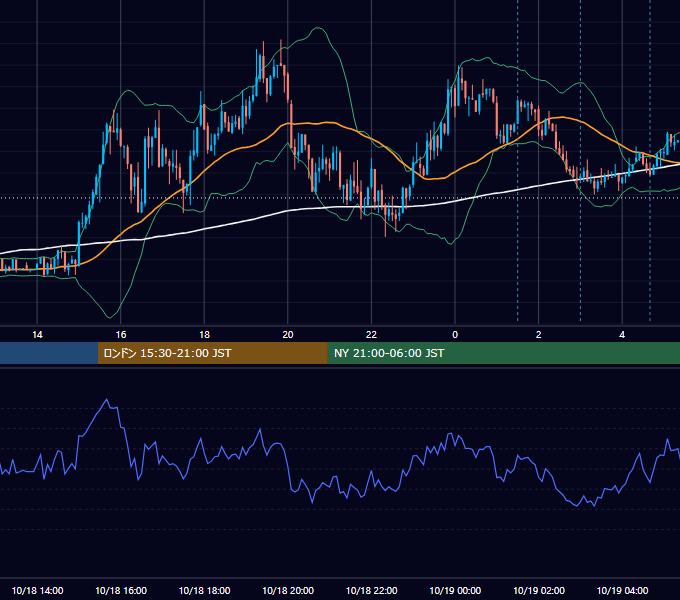Click the 10/18 20:00 date label
Screen dimensions: 680x600
pos(288,590)
